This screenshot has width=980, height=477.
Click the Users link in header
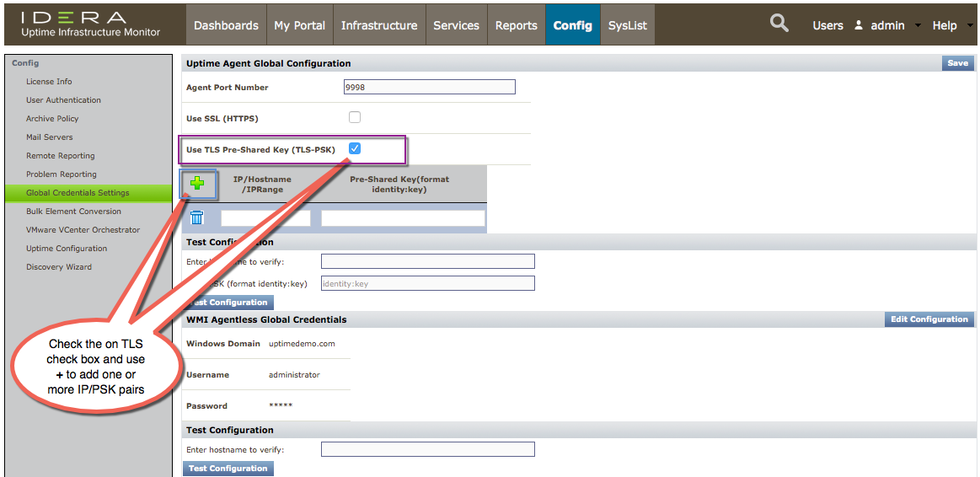pos(827,25)
